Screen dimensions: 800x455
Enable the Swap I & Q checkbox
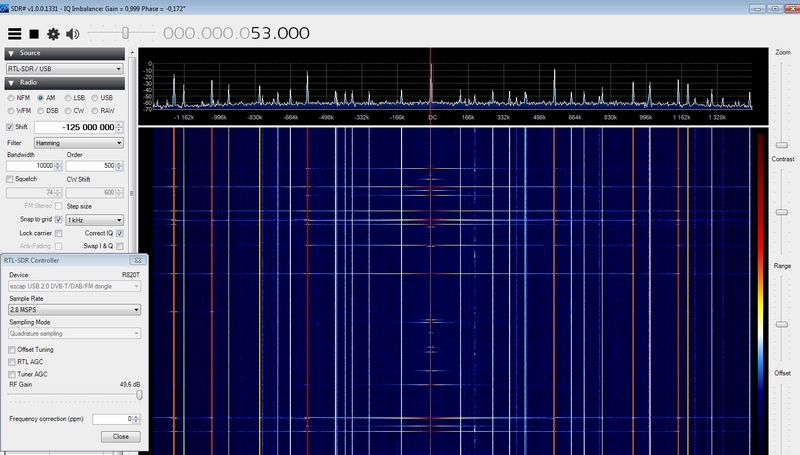pyautogui.click(x=119, y=246)
